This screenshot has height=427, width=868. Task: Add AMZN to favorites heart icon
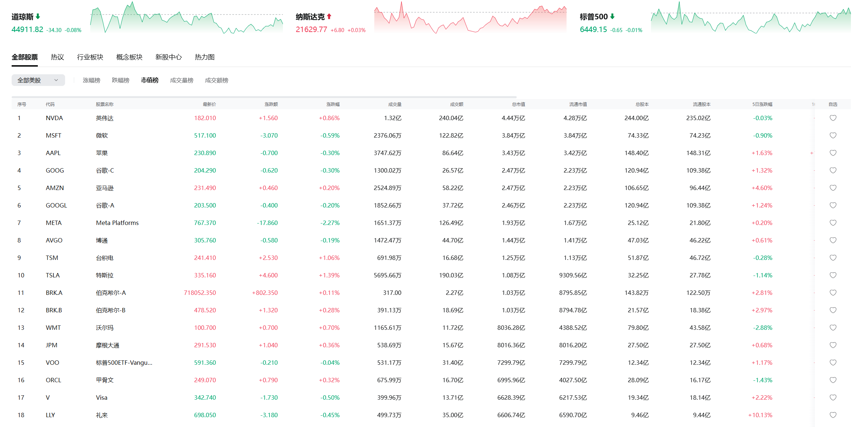833,188
